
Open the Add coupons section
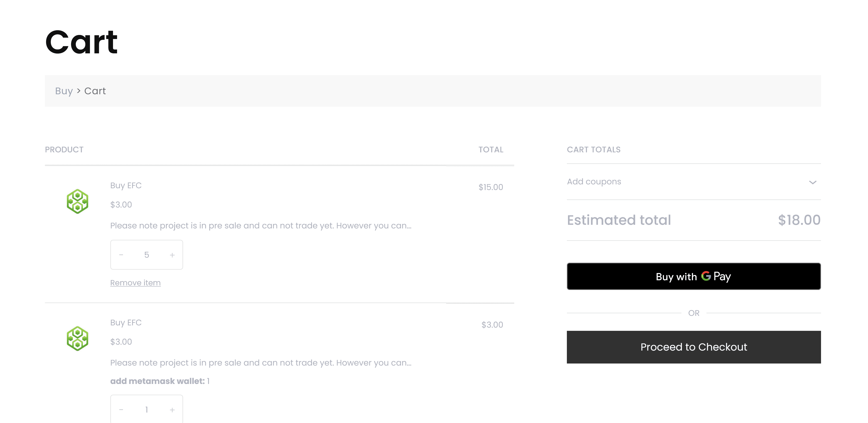pyautogui.click(x=594, y=182)
